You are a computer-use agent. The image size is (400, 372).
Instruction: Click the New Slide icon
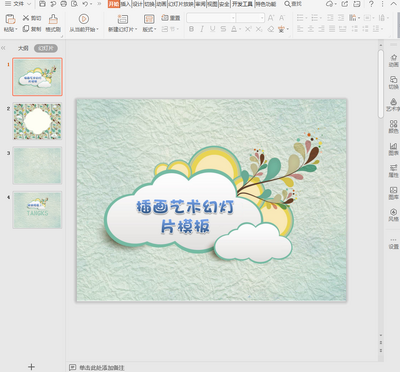(122, 19)
